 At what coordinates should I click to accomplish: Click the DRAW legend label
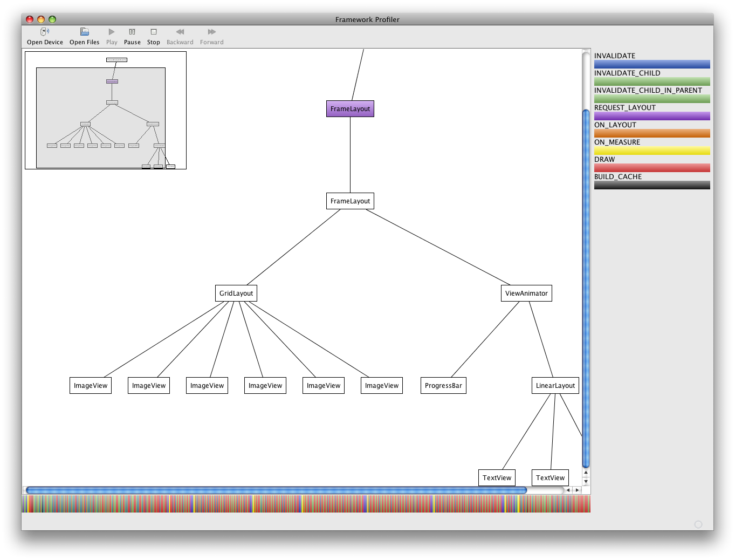(x=605, y=159)
